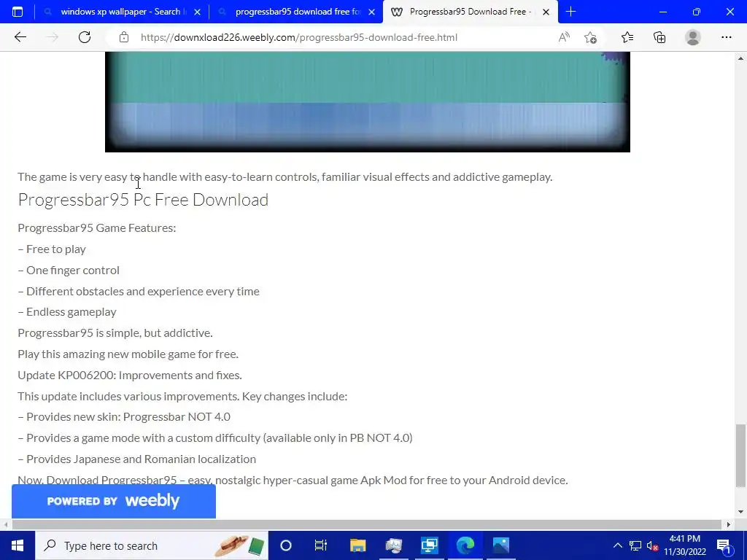Open the Favorites list
This screenshot has height=560, width=747.
[627, 37]
